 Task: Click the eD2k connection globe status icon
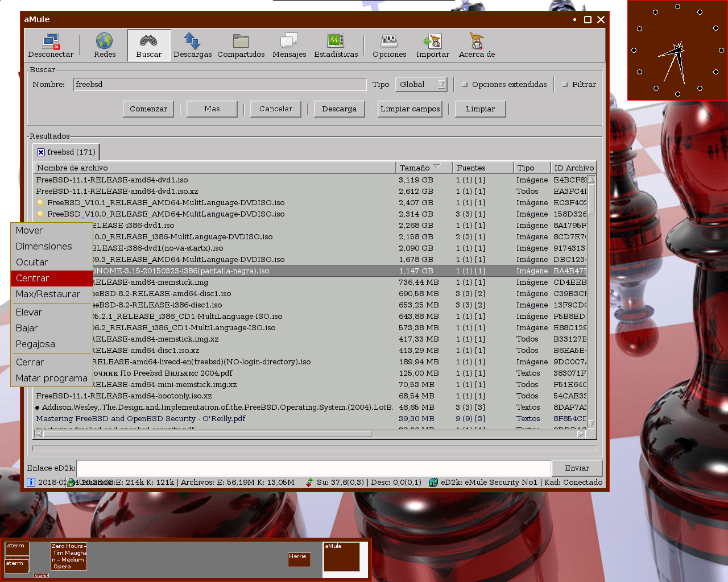click(433, 483)
